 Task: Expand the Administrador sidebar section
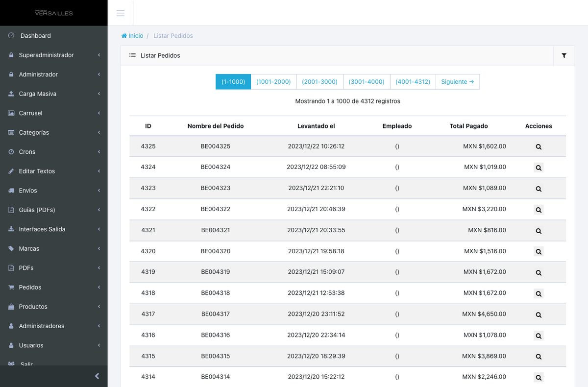pos(54,74)
